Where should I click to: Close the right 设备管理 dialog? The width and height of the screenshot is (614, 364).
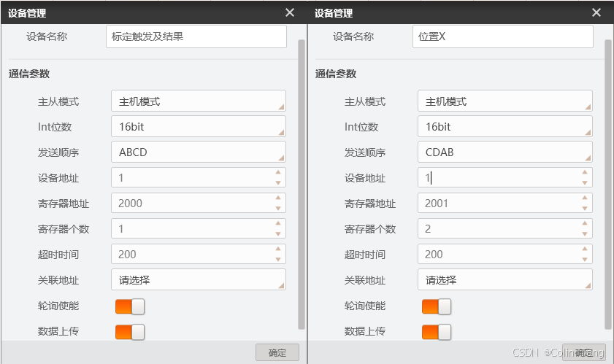point(596,12)
